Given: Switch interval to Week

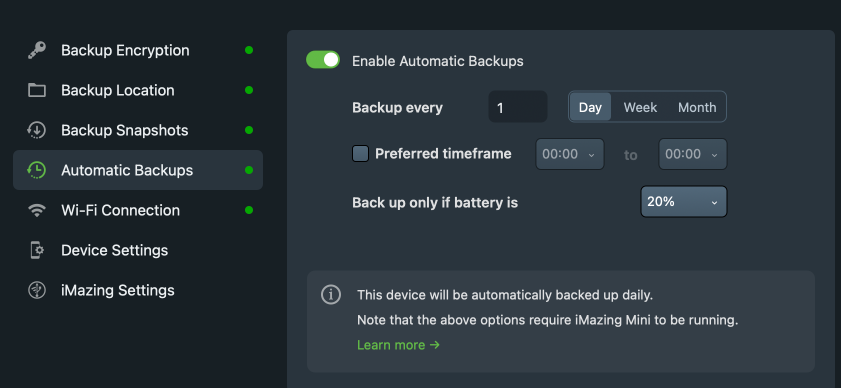Looking at the screenshot, I should pyautogui.click(x=640, y=107).
